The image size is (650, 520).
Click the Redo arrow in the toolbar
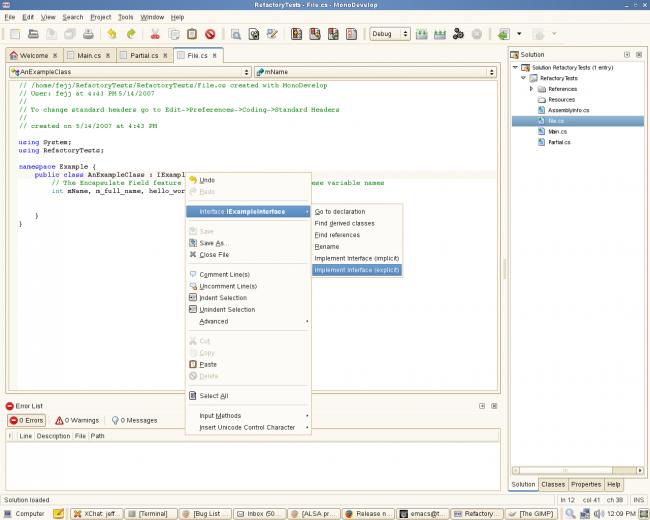131,34
